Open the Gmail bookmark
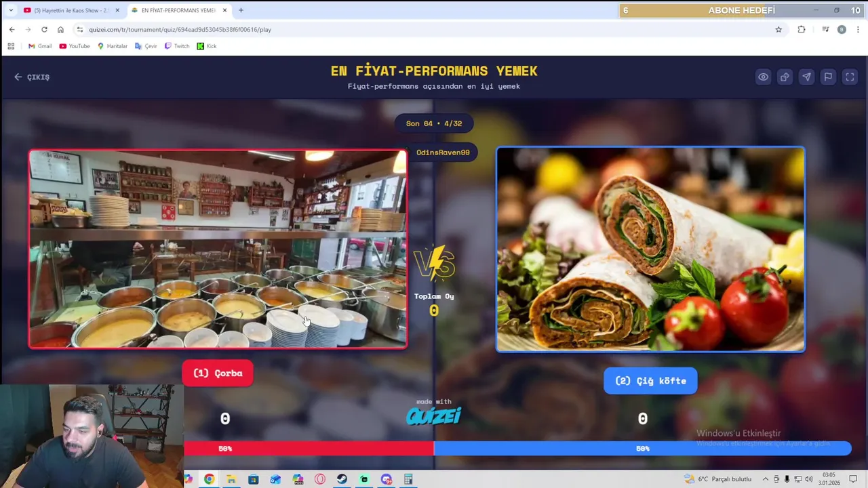868x488 pixels. tap(39, 46)
